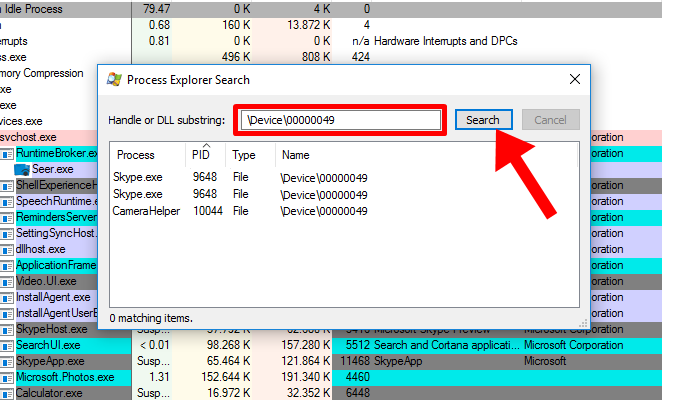695x400 pixels.
Task: Select the ApplicationFrameHost process
Action: (56, 265)
